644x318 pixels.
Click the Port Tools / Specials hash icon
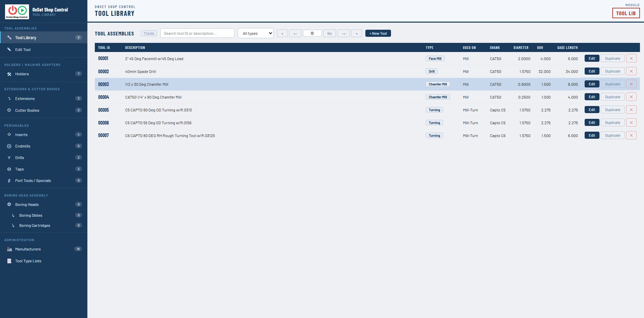coord(9,181)
